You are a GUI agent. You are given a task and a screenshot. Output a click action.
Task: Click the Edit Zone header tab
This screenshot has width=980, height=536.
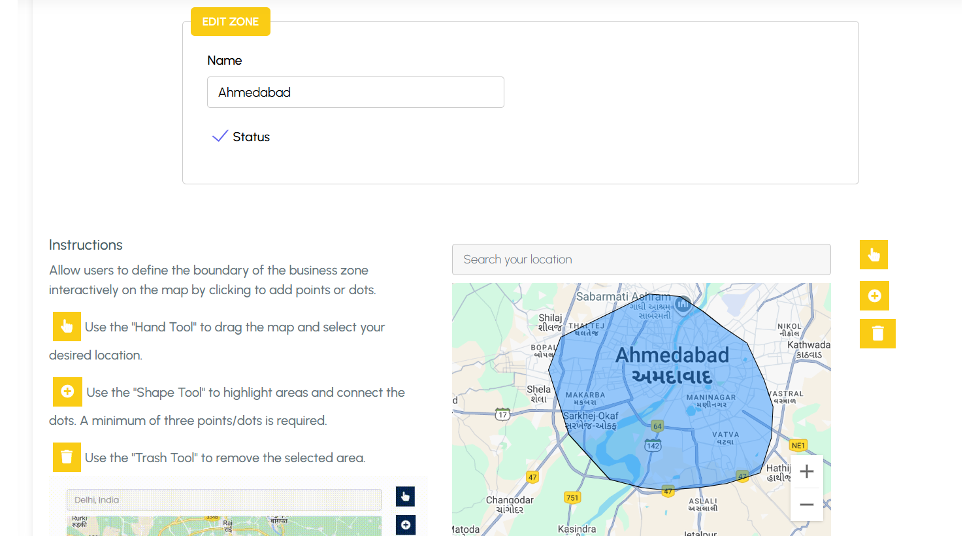(231, 22)
